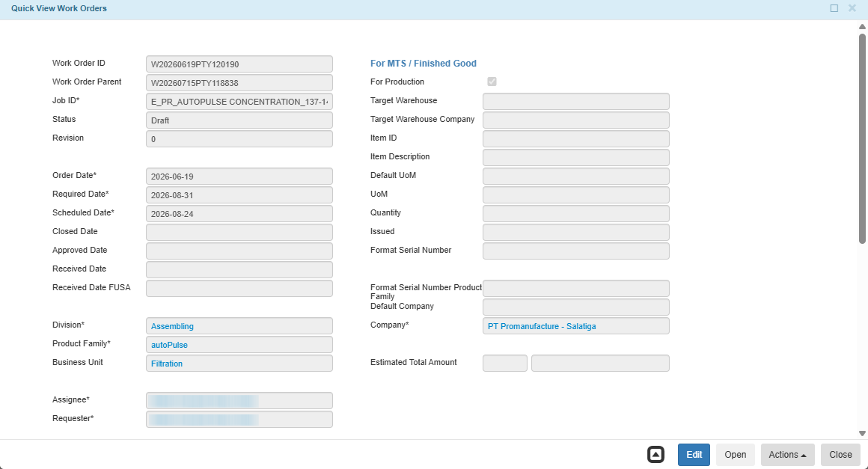Click the Default Company field
The image size is (868, 469).
point(575,307)
